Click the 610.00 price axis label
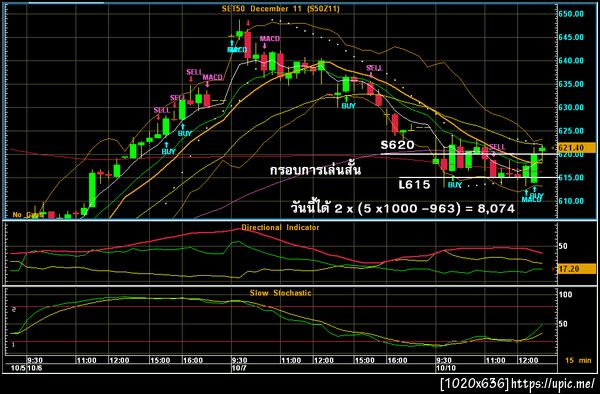This screenshot has width=600, height=394. (571, 201)
